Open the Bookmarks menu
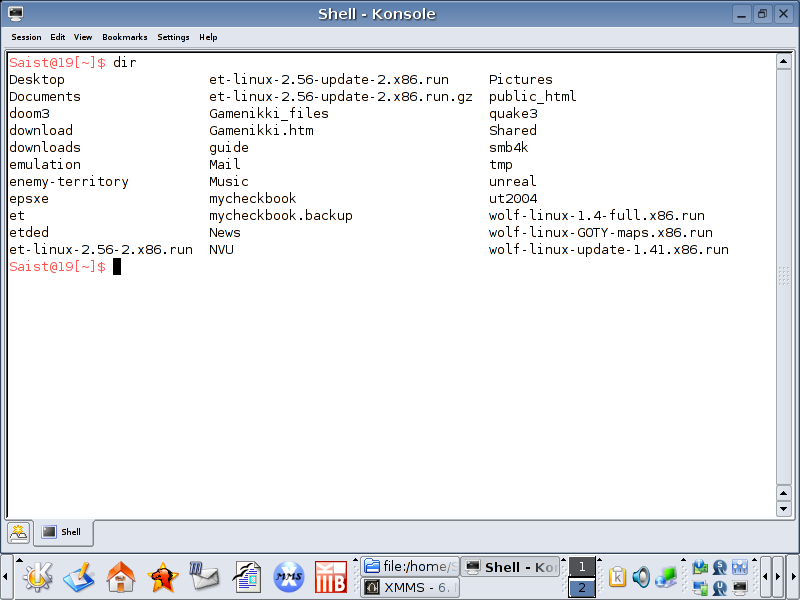This screenshot has width=800, height=600. [x=124, y=37]
